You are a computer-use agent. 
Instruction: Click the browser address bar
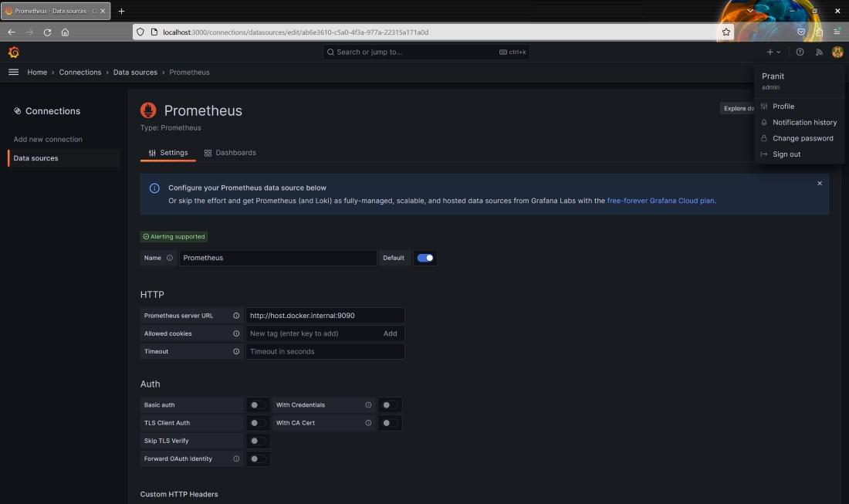coord(433,32)
